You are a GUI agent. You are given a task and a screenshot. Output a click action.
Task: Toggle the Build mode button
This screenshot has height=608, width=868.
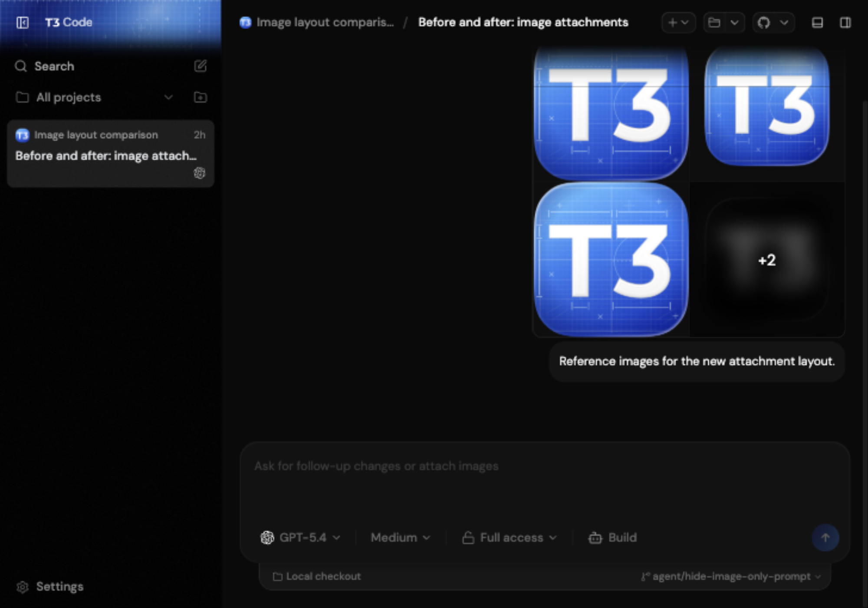pos(612,538)
